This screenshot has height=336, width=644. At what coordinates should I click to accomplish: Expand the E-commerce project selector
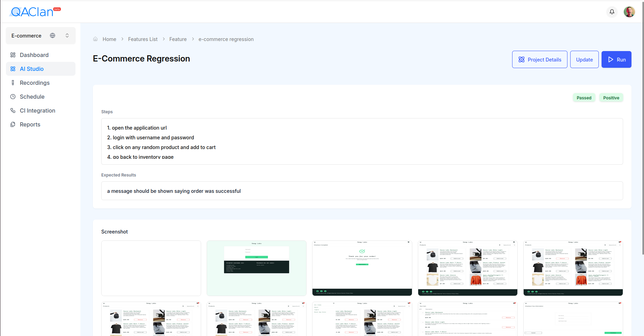[x=67, y=35]
